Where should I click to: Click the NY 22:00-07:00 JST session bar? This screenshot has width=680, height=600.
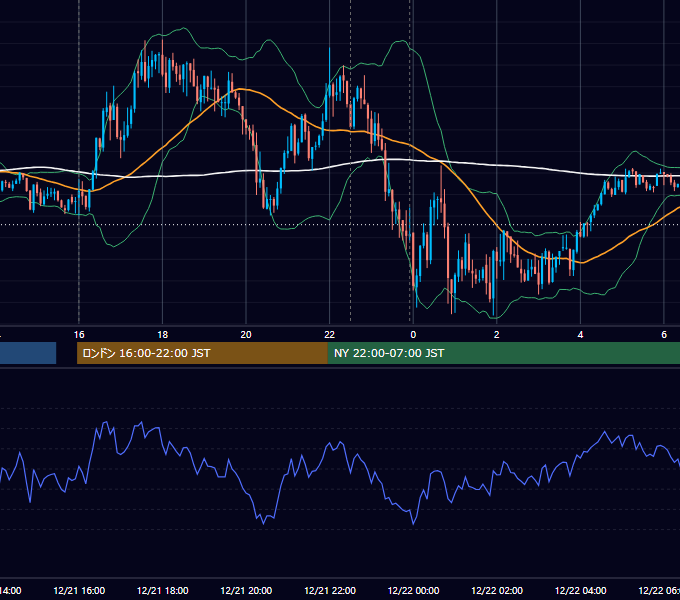pyautogui.click(x=503, y=353)
